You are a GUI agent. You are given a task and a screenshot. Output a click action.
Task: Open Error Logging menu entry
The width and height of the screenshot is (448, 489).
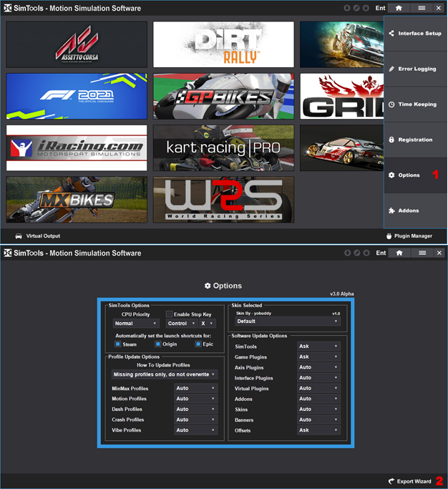click(x=415, y=69)
